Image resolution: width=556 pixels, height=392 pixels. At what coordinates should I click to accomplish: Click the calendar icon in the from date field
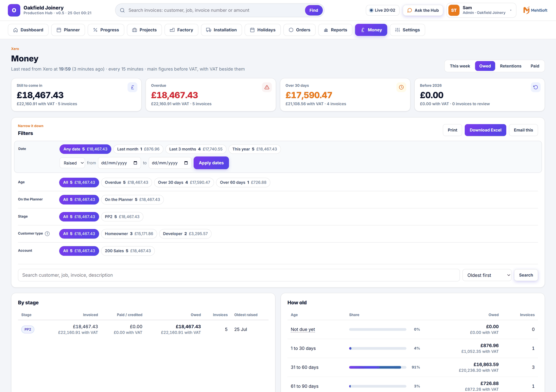(x=135, y=163)
